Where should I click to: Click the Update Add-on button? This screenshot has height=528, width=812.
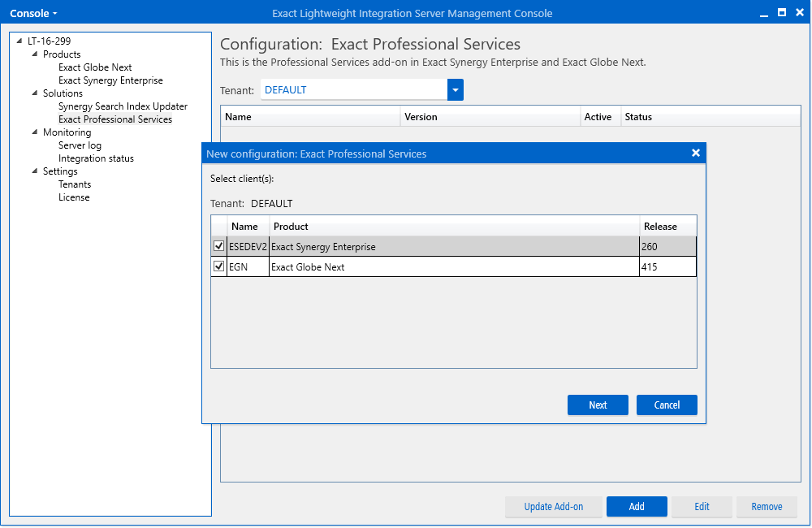point(554,507)
